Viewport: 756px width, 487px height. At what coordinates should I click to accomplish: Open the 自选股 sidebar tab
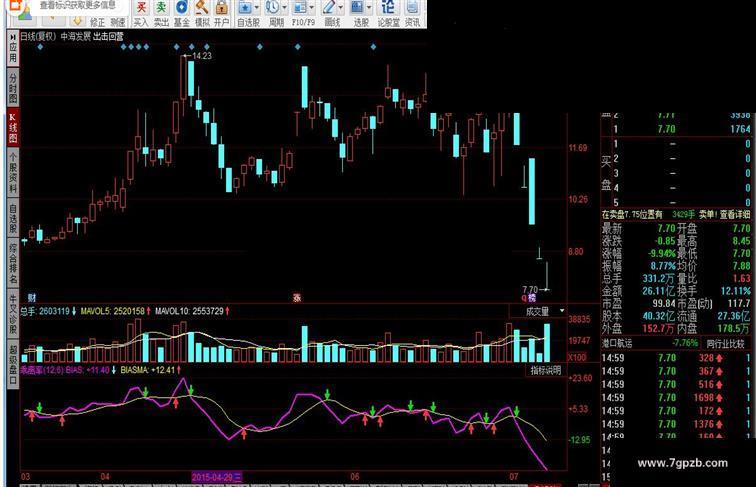(13, 218)
